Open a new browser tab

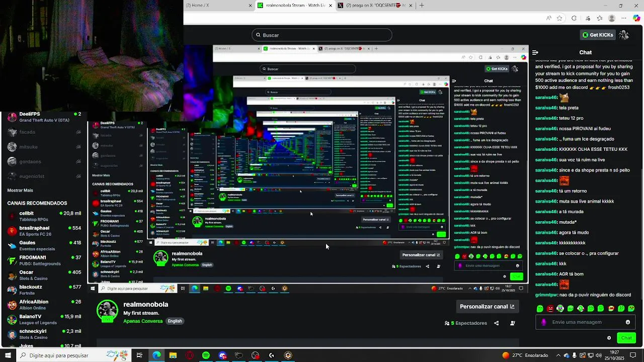[422, 6]
